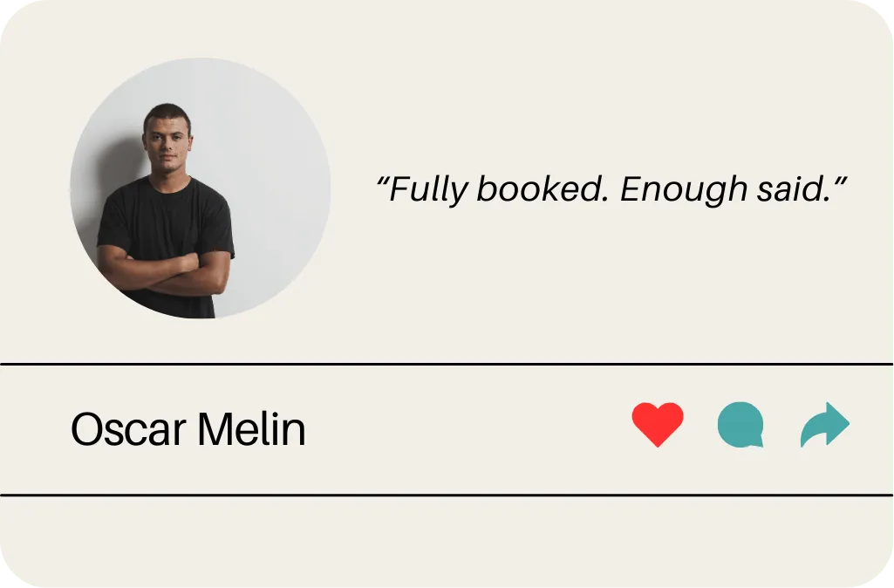Click the surname "Melin"
Image resolution: width=894 pixels, height=588 pixels.
click(x=251, y=429)
